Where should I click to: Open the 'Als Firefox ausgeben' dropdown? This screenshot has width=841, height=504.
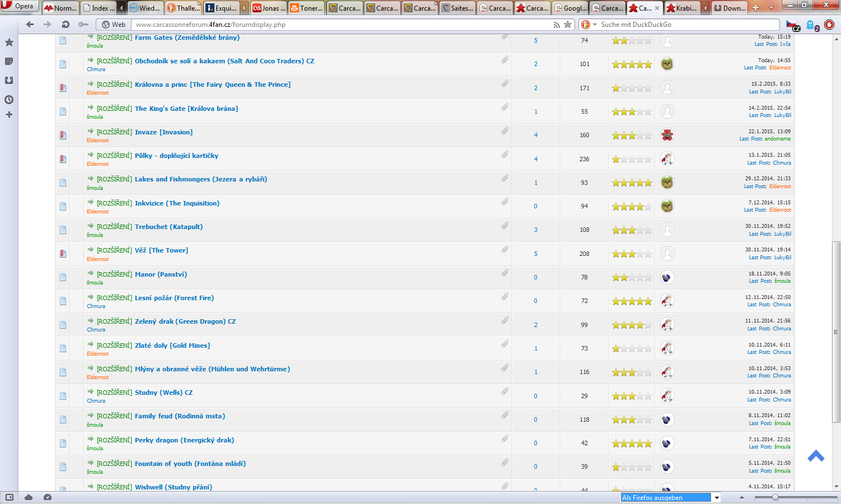pyautogui.click(x=717, y=498)
